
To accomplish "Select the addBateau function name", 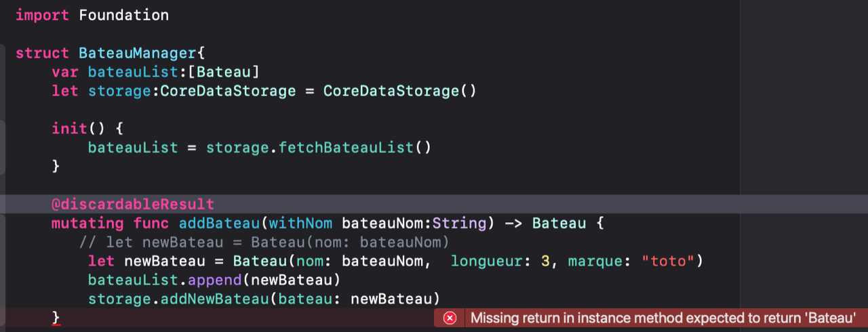I will point(219,223).
